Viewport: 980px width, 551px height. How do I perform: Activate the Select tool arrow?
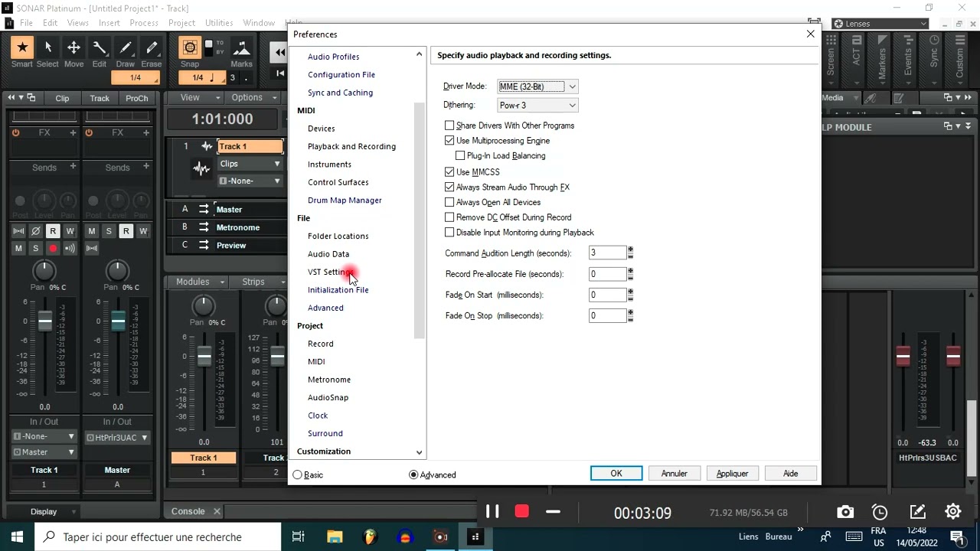pyautogui.click(x=47, y=48)
